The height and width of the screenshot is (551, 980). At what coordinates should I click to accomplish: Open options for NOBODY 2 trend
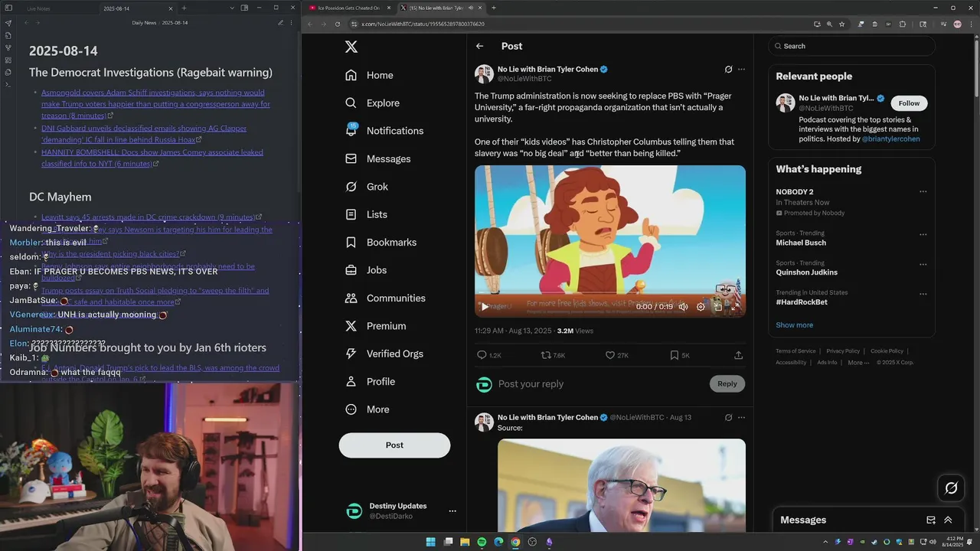point(923,192)
